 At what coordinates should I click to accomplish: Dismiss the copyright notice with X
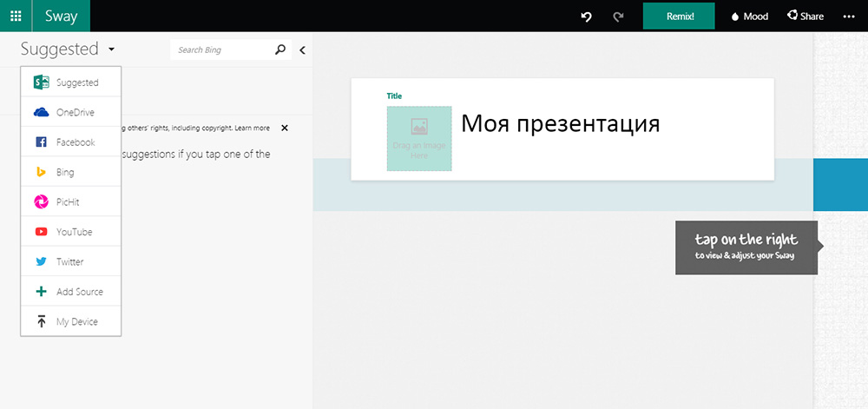pyautogui.click(x=285, y=128)
